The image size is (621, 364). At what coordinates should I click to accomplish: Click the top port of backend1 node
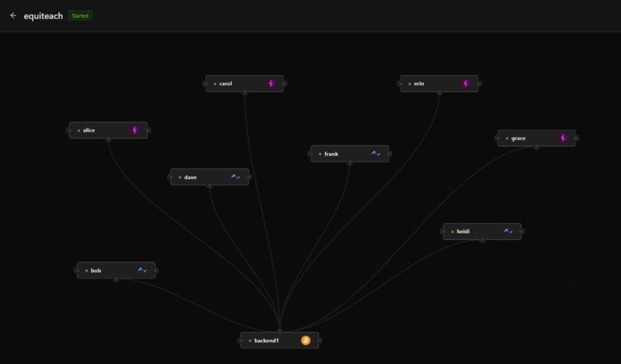click(280, 332)
